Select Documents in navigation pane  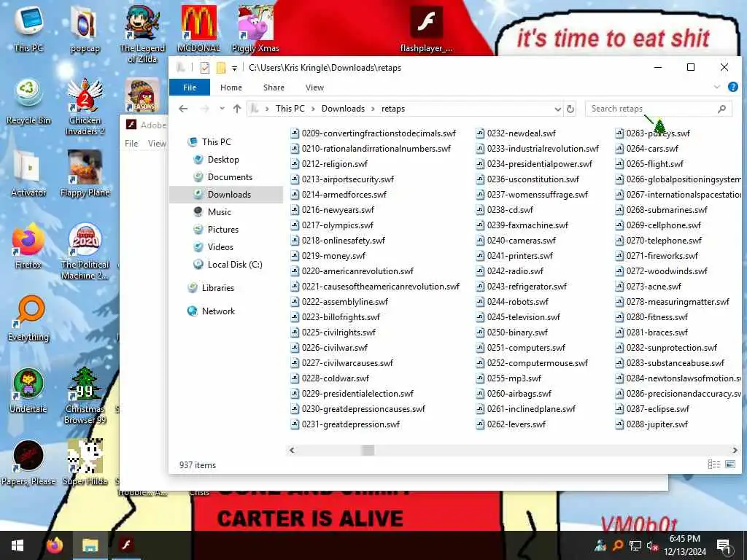[x=230, y=177]
